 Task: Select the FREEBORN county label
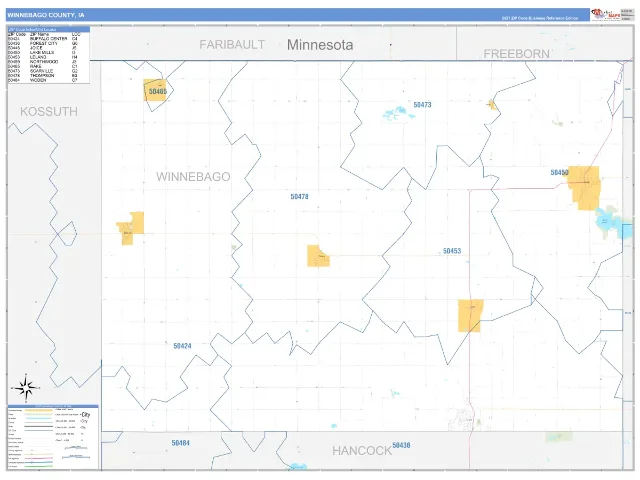click(x=516, y=53)
